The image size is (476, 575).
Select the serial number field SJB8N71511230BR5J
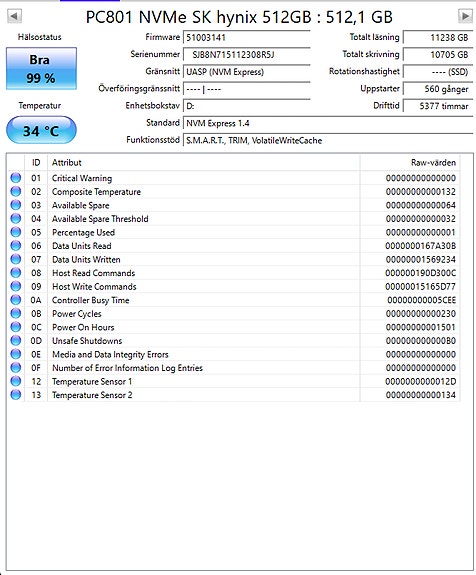246,55
